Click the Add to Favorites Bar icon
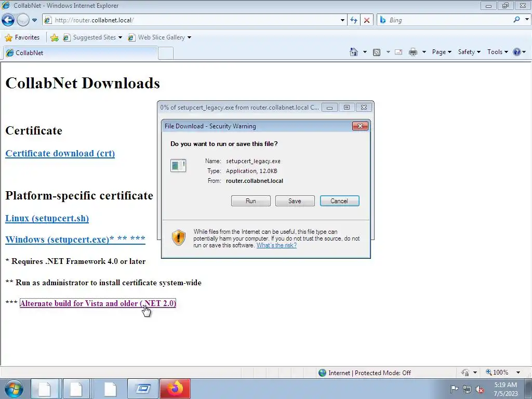Image resolution: width=532 pixels, height=399 pixels. 54,37
